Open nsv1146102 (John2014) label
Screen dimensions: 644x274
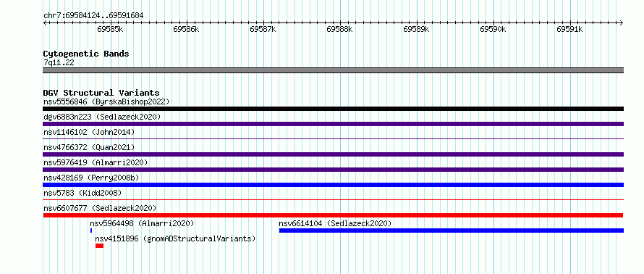pyautogui.click(x=89, y=132)
